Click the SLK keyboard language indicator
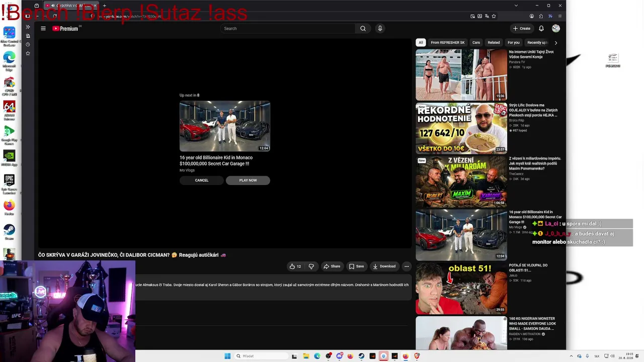The height and width of the screenshot is (362, 644). point(597,356)
